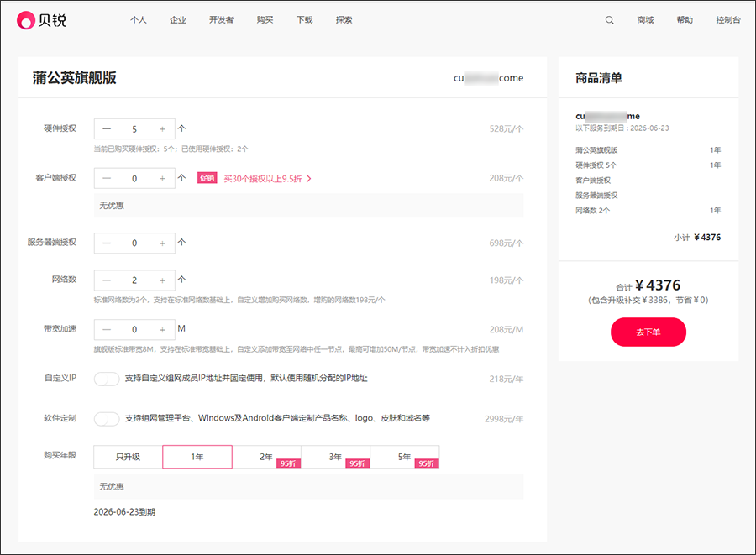
Task: Click the 硬件授权 quantity field showing 5
Action: click(134, 129)
